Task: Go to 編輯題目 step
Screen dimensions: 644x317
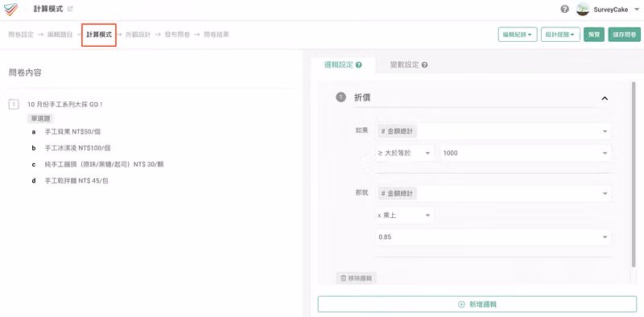Action: pos(60,35)
